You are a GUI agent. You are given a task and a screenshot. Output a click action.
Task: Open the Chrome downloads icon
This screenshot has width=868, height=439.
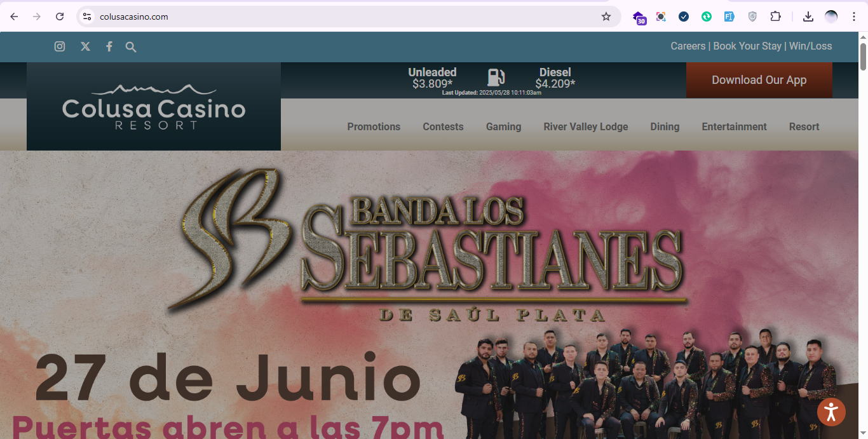tap(808, 17)
